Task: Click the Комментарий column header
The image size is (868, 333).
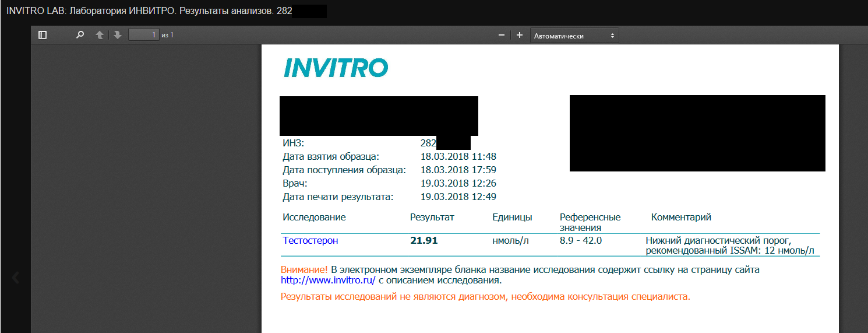Action: [x=680, y=218]
